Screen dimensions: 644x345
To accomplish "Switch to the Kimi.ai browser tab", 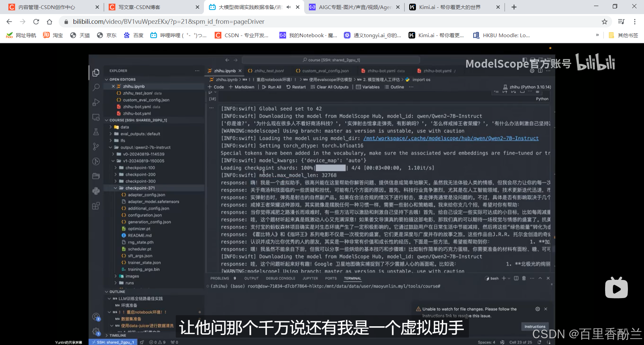I will click(449, 7).
